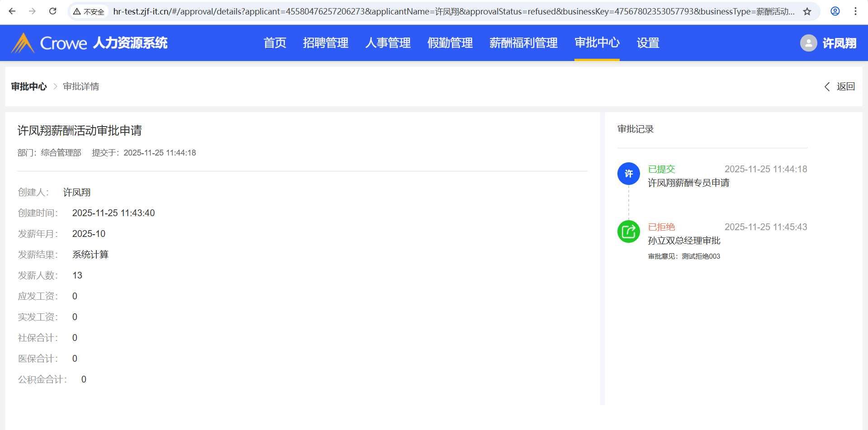Open Chrome three-dot menu
Viewport: 868px width, 430px height.
coord(855,11)
